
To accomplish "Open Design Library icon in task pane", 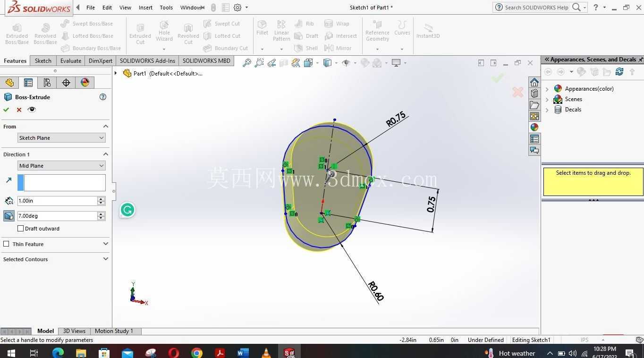I will point(534,94).
